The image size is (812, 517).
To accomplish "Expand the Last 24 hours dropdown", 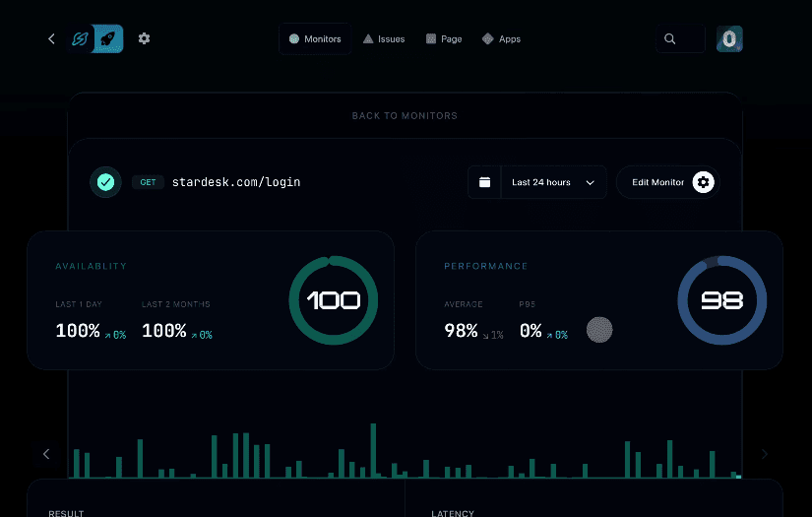I will pos(553,182).
